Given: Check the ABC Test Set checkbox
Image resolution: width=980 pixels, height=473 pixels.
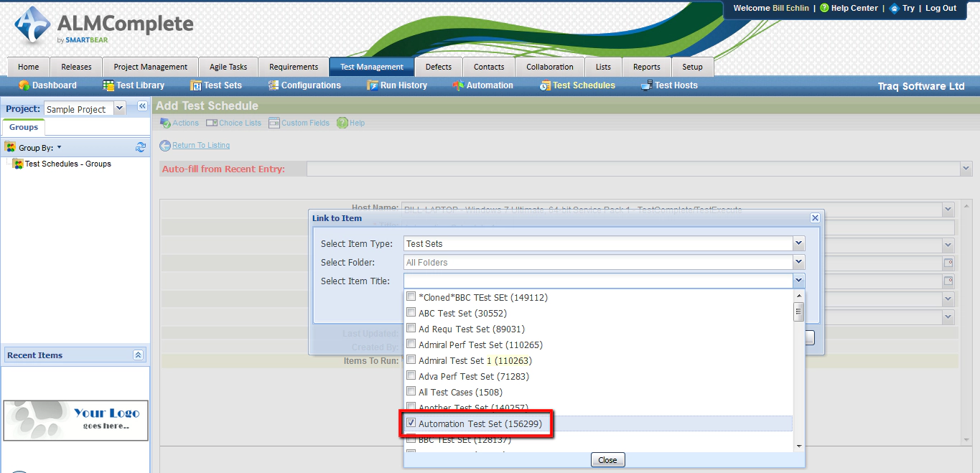Looking at the screenshot, I should [411, 312].
